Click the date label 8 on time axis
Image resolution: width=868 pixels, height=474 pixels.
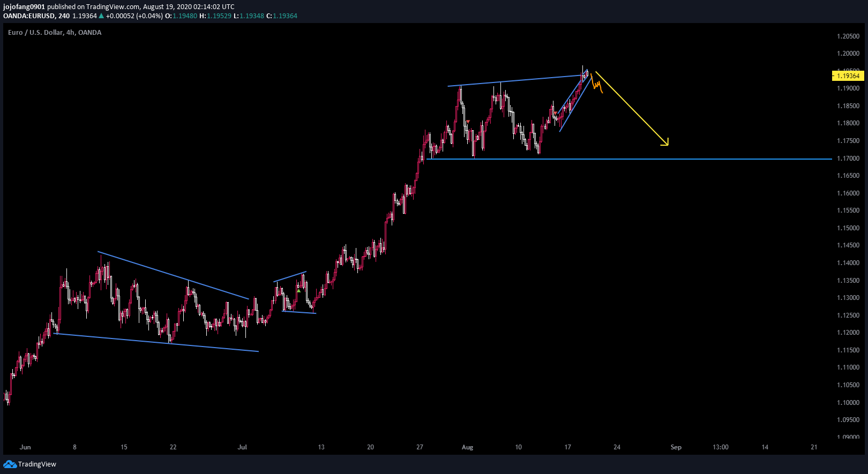tap(74, 447)
